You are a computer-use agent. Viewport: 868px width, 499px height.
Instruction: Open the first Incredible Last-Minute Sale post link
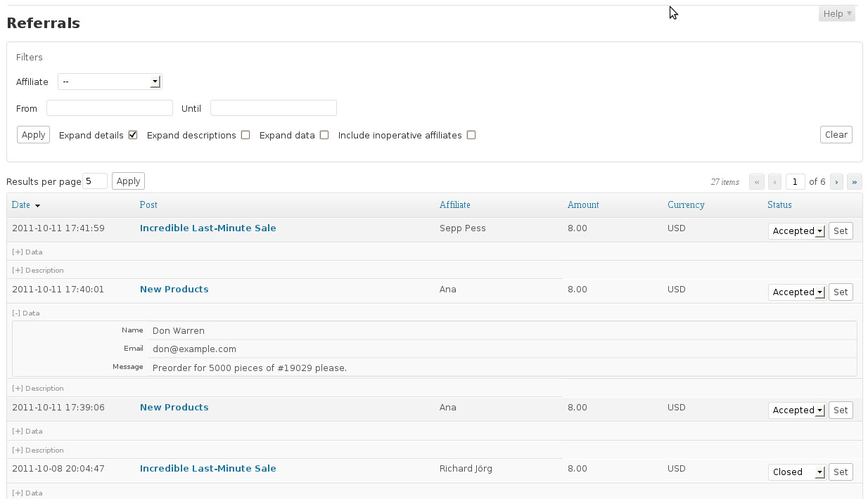[x=208, y=228]
